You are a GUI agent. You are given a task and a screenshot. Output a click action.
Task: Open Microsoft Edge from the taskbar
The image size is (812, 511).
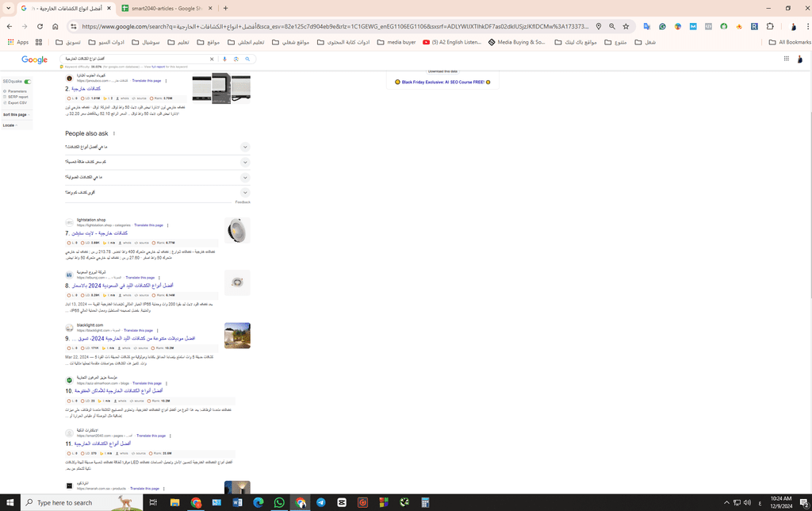pos(259,502)
